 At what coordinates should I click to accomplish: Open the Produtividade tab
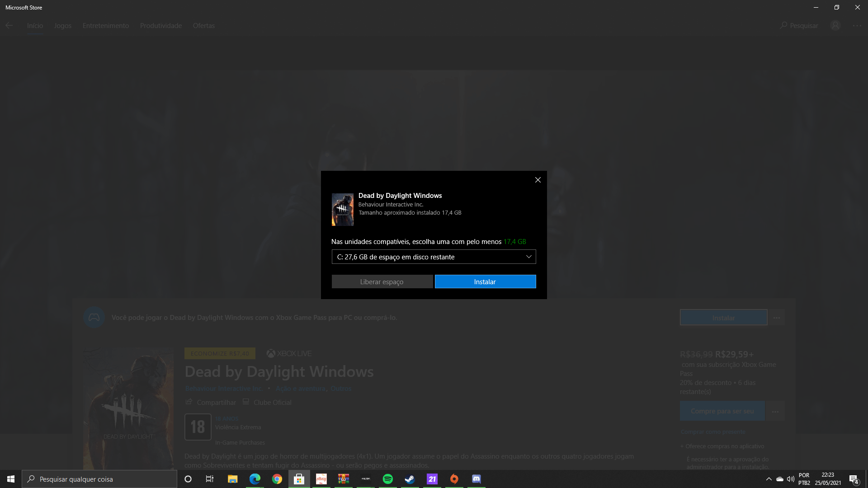[160, 26]
